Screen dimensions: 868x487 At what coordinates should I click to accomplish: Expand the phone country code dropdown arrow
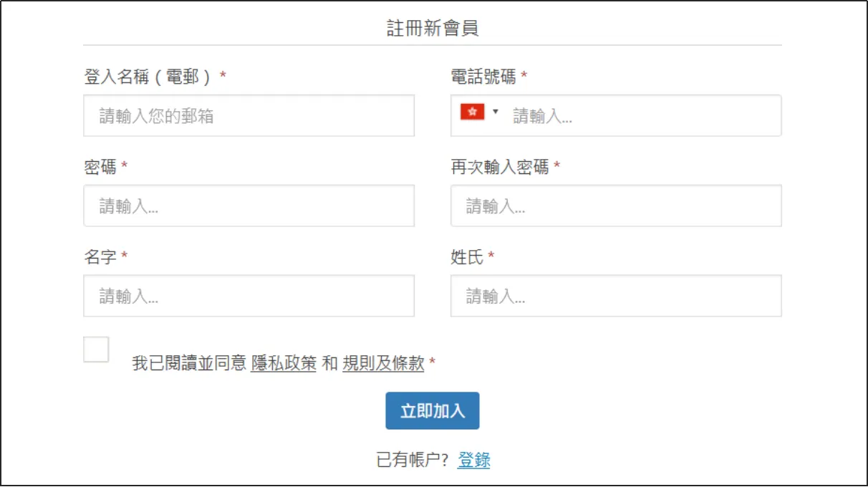[495, 112]
